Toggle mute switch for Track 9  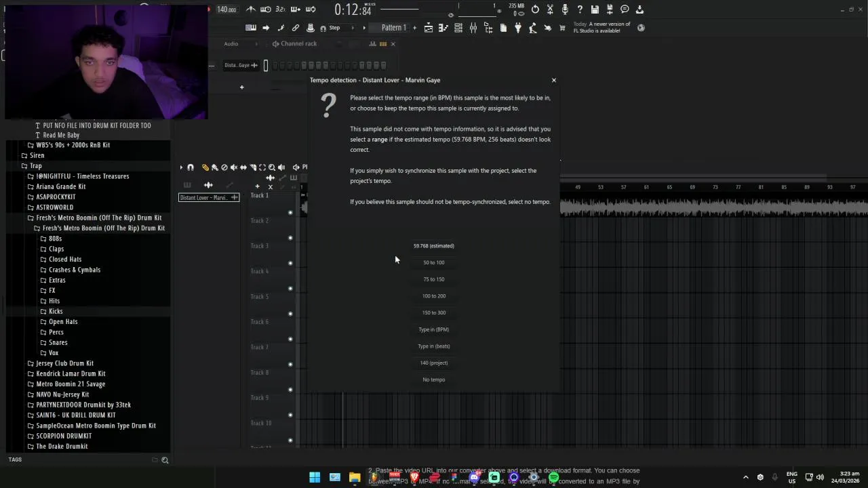290,415
